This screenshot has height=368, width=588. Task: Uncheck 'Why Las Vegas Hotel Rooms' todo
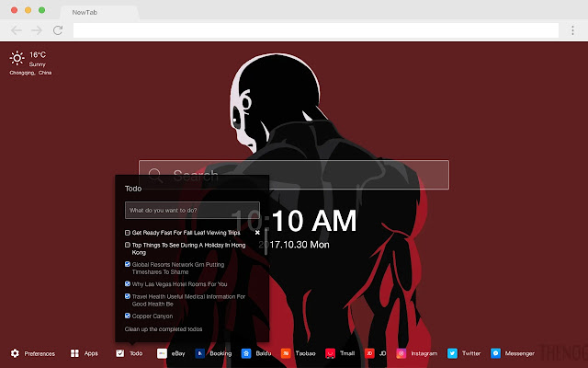coord(128,284)
